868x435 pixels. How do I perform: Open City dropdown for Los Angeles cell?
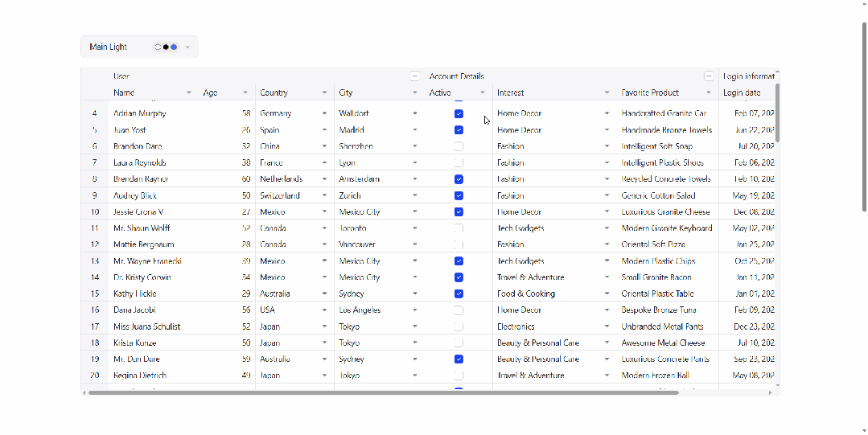[x=414, y=310]
